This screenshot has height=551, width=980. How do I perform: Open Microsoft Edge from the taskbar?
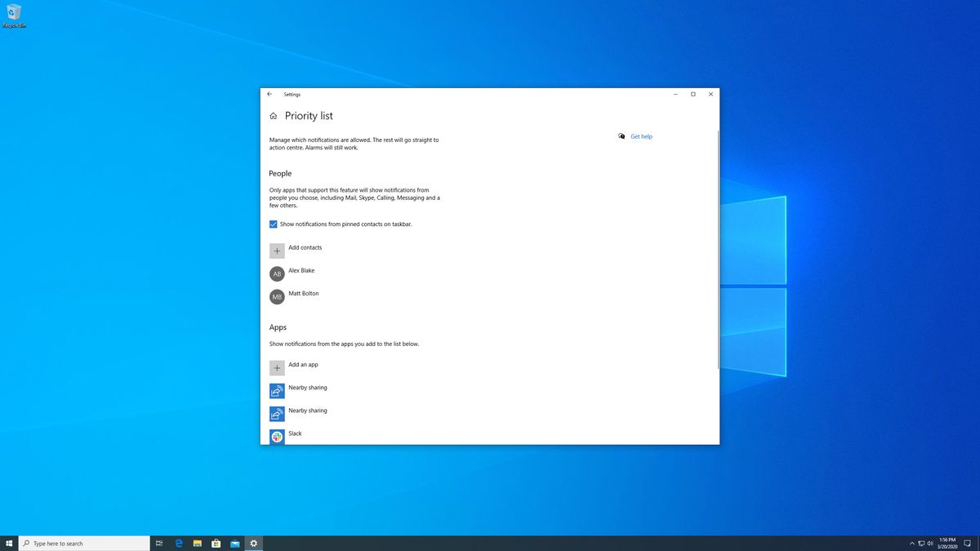pyautogui.click(x=178, y=542)
